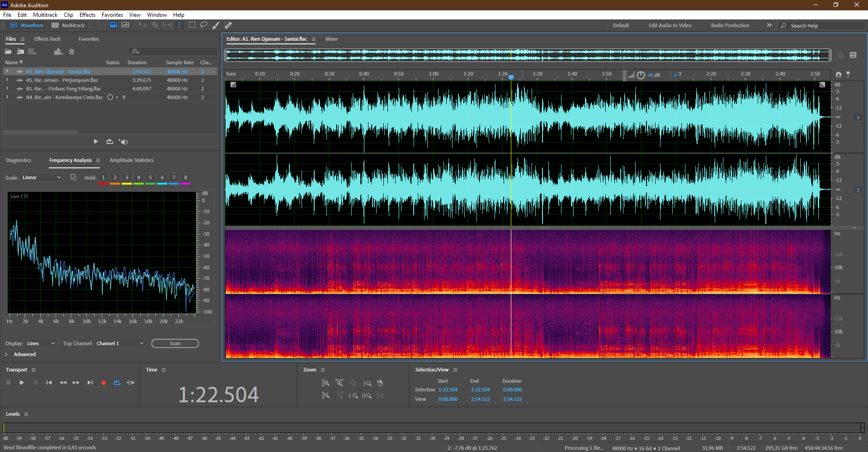Toggle Snapping magnet icon
The width and height of the screenshot is (868, 452).
(839, 74)
